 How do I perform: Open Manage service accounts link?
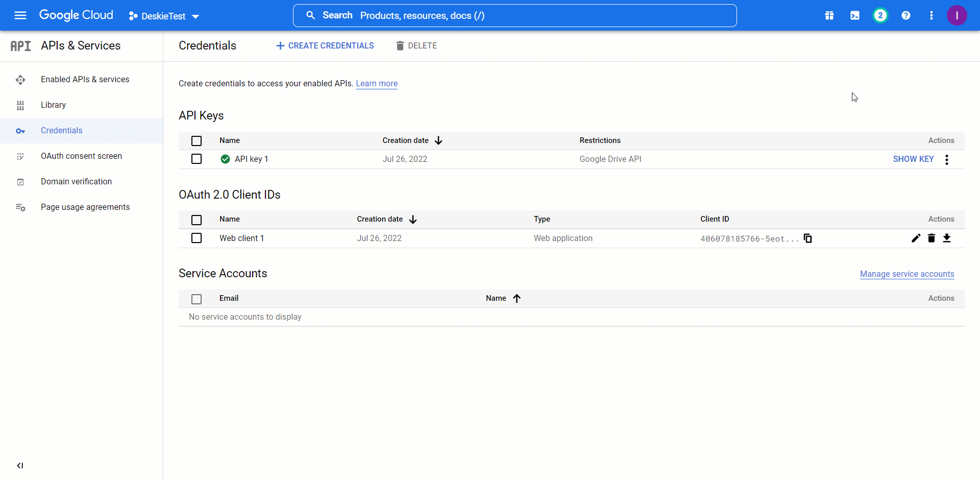tap(907, 274)
